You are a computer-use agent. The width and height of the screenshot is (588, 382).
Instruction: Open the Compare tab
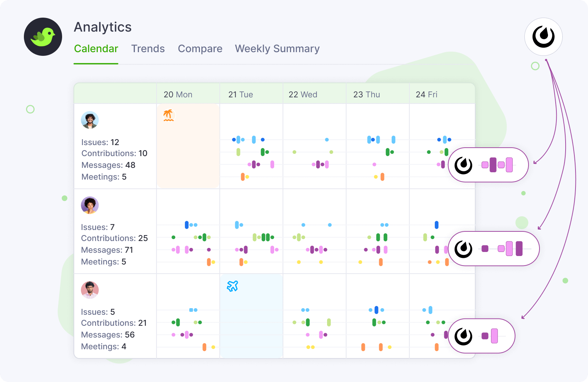[200, 49]
